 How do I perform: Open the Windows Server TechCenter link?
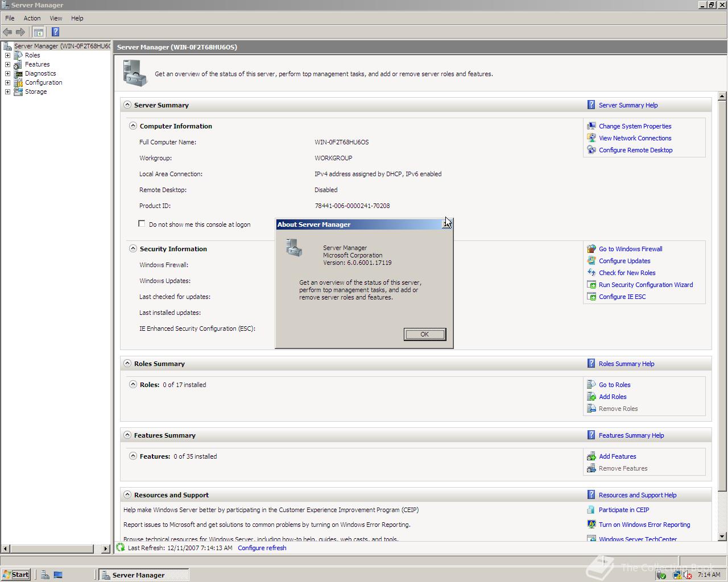click(x=638, y=539)
